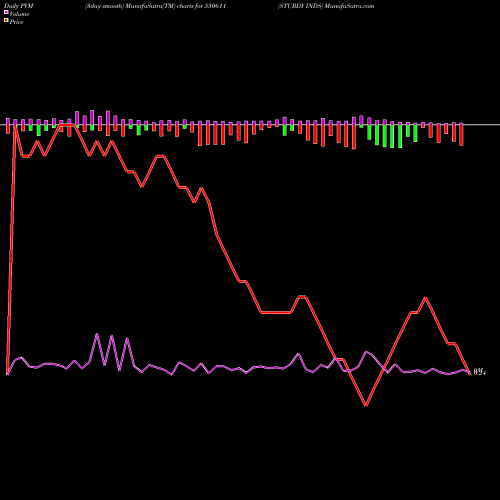Viewport: 500px width, 500px height.
Task: Click the Price legend color swatch
Action: point(6,21)
